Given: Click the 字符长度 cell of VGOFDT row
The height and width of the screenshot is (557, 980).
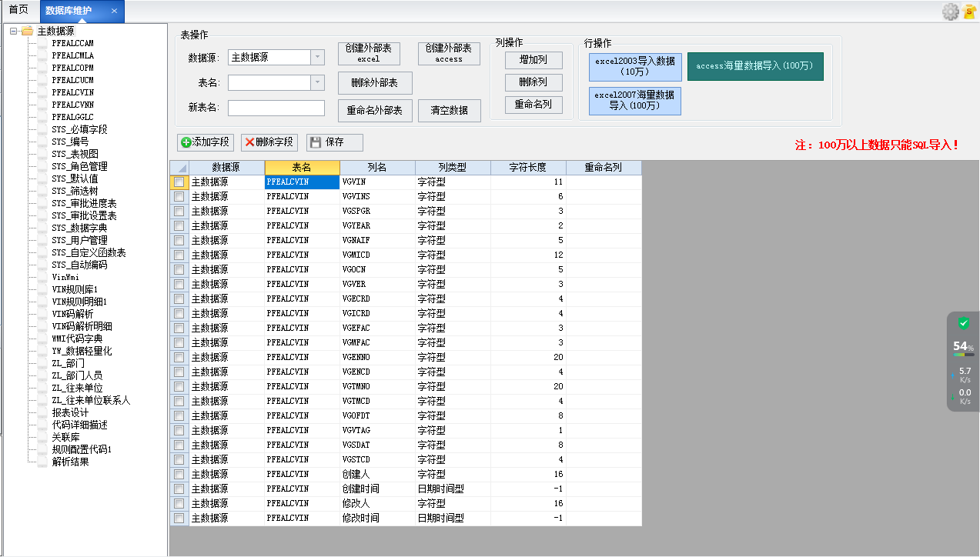Looking at the screenshot, I should coord(528,416).
